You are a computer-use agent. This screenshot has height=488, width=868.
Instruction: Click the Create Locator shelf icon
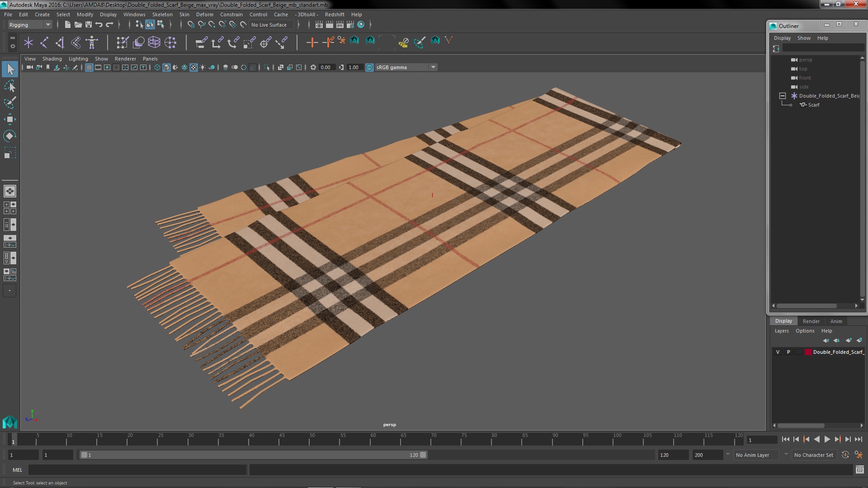[28, 42]
